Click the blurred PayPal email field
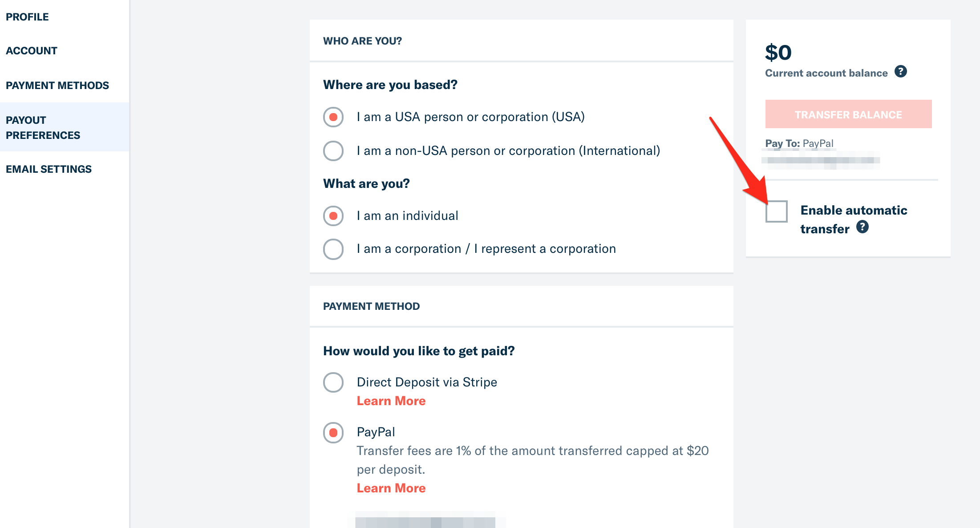980x528 pixels. point(425,521)
